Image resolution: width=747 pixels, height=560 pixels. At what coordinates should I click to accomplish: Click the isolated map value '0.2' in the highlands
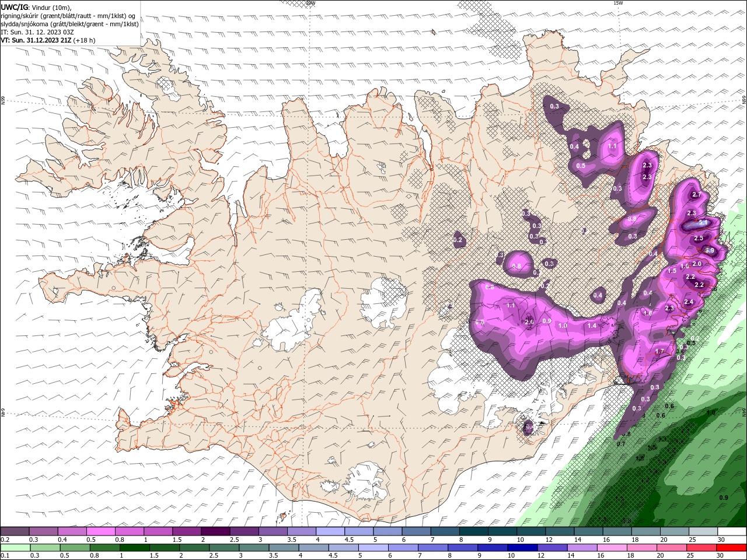[x=458, y=240]
